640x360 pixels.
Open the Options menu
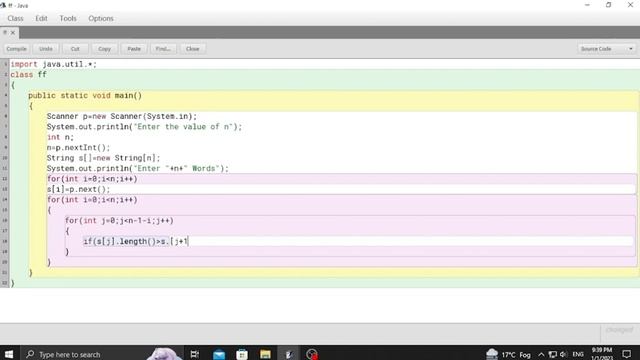[101, 18]
